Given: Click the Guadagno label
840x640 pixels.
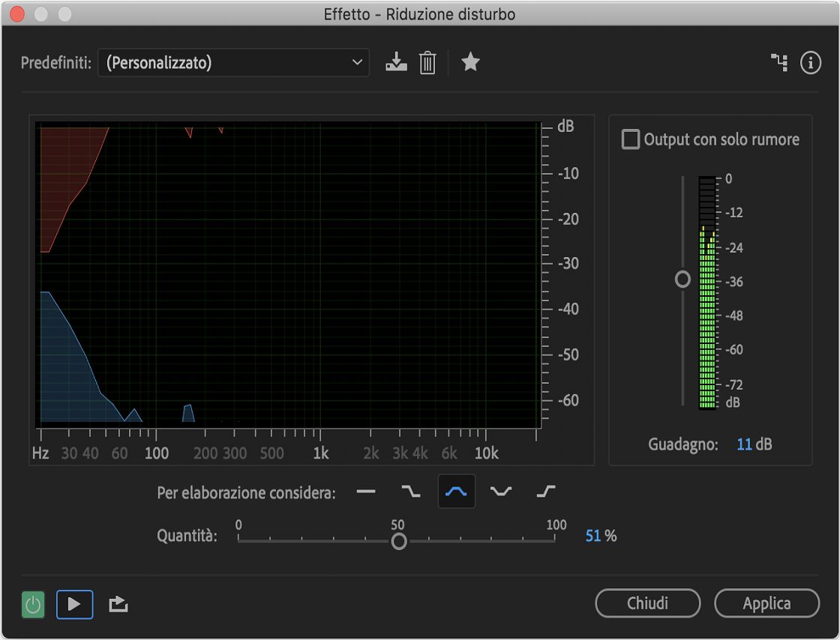Looking at the screenshot, I should pyautogui.click(x=683, y=444).
